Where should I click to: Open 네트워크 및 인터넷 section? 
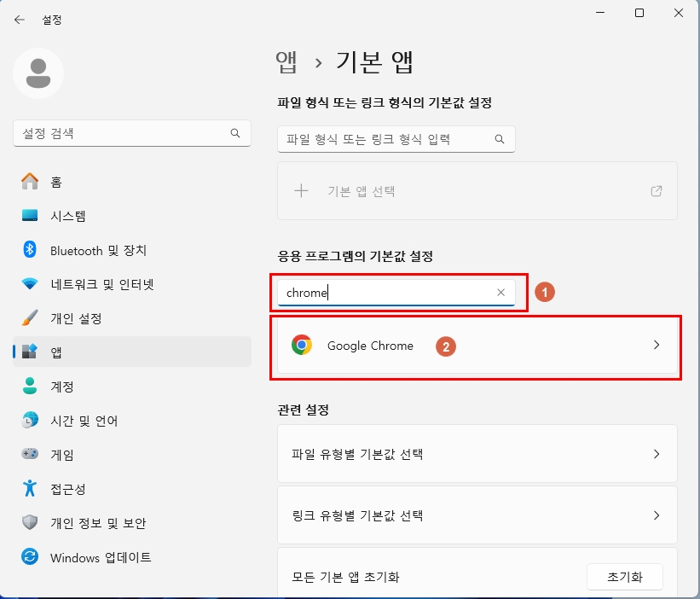point(29,284)
